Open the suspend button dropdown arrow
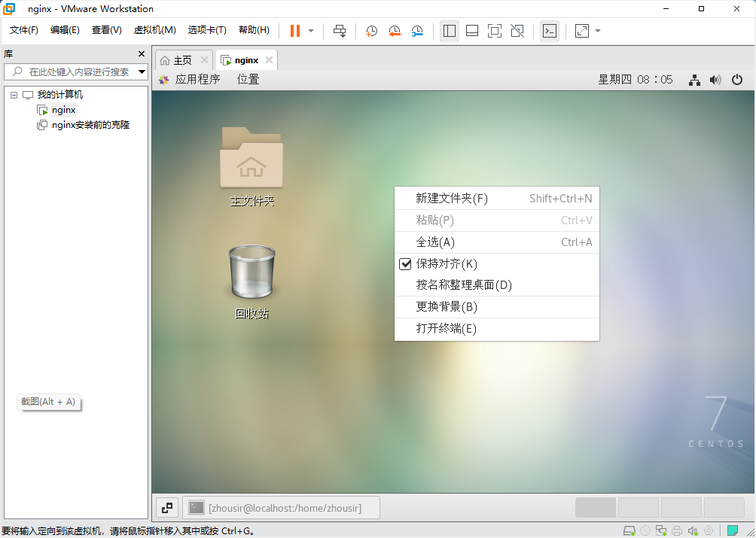The image size is (756, 538). point(310,31)
